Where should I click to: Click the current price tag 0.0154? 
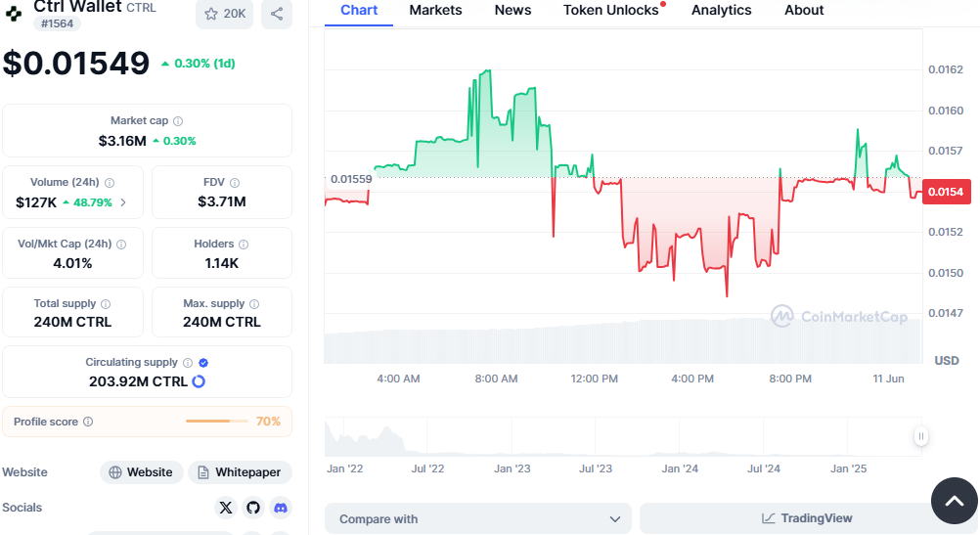click(x=946, y=192)
